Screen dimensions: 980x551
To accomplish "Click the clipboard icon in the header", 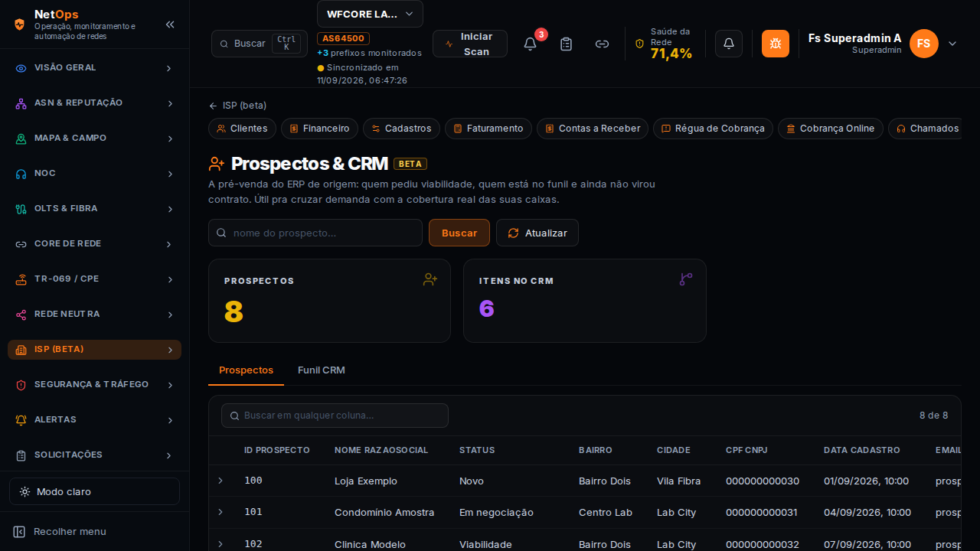I will coord(567,44).
